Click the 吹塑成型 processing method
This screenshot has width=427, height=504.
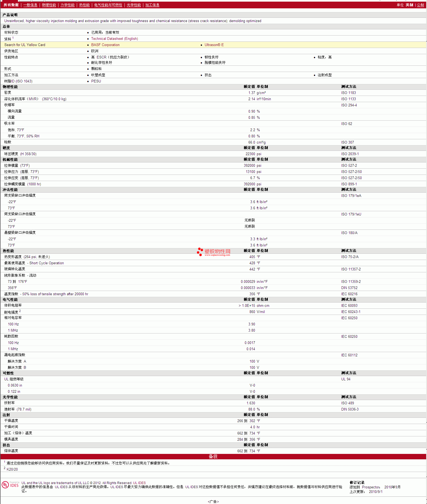(98, 75)
